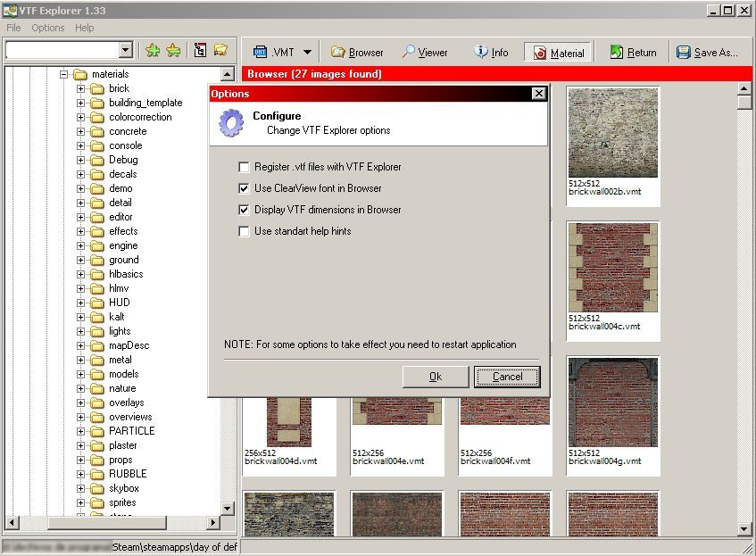Uncheck Display VTF dimensions in Browser
Screen dimensions: 756x556
click(244, 210)
